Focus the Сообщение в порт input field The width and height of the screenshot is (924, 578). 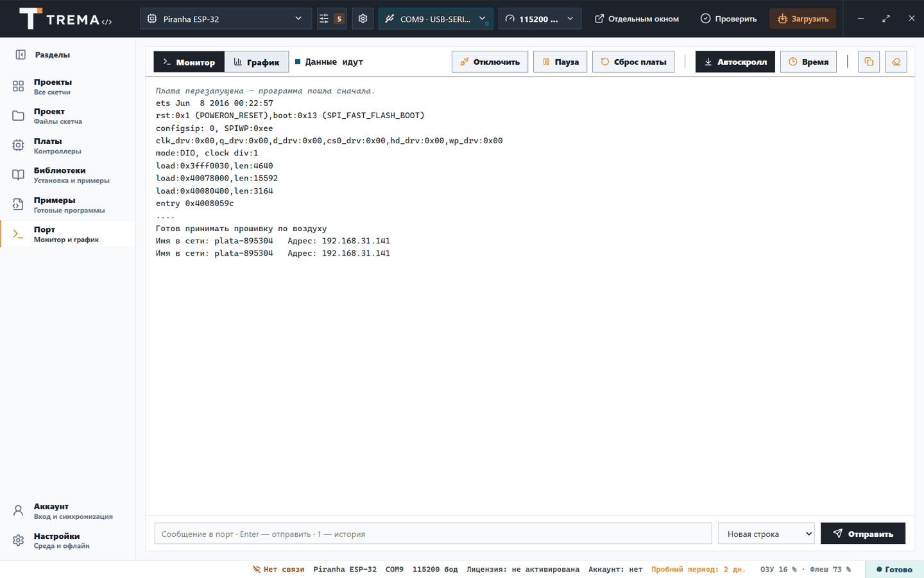click(433, 534)
